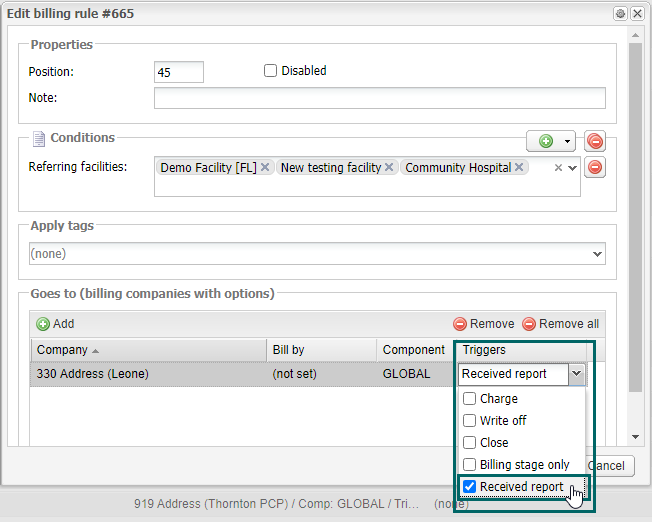
Task: Check the Write off trigger option
Action: pyautogui.click(x=469, y=421)
